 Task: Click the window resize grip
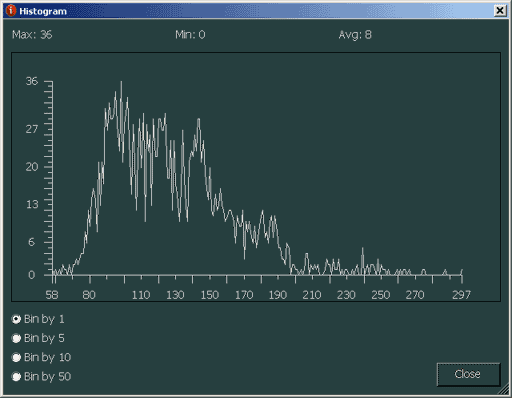[x=504, y=390]
